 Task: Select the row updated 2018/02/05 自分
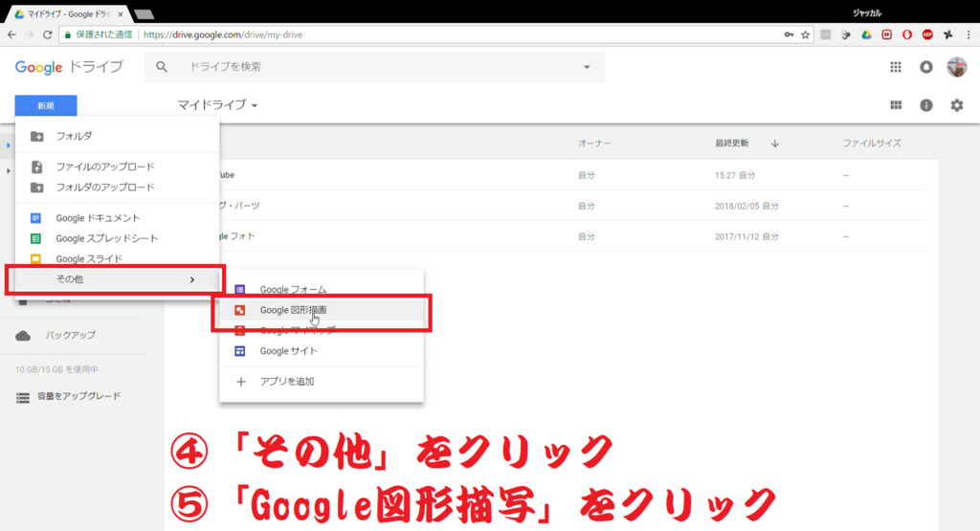[x=572, y=206]
